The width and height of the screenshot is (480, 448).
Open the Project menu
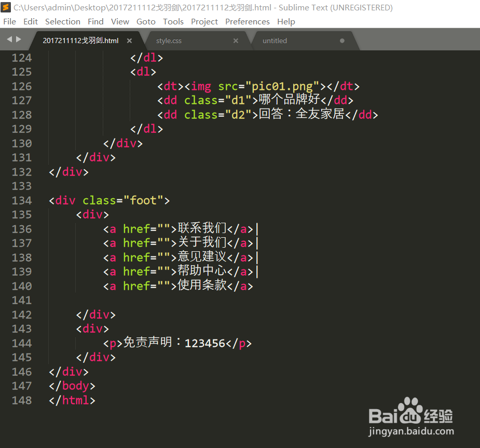click(x=204, y=22)
